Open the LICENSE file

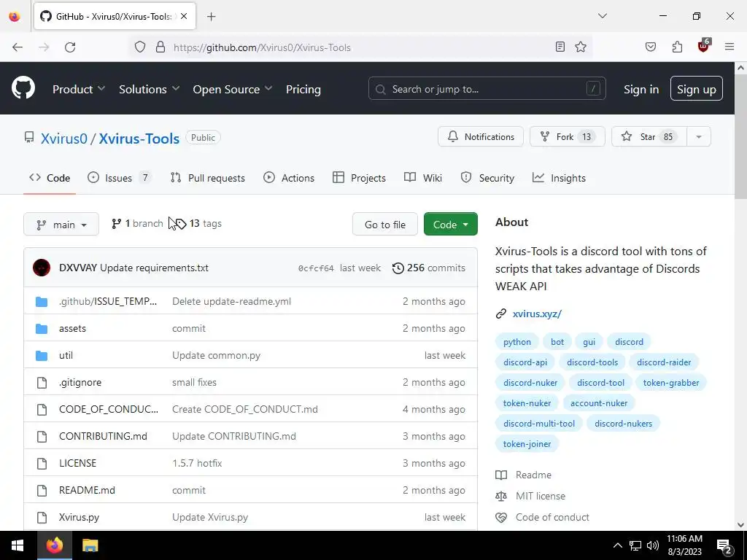click(x=77, y=463)
